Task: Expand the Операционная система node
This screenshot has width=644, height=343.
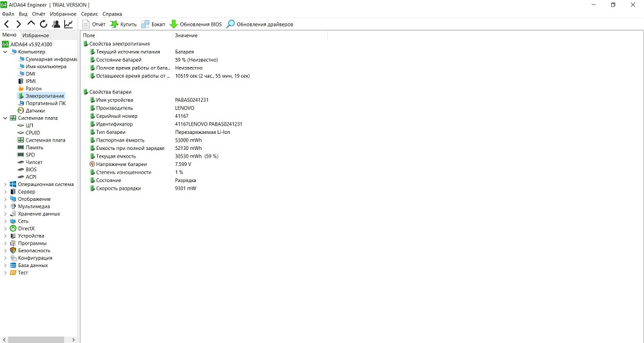Action: click(x=5, y=185)
